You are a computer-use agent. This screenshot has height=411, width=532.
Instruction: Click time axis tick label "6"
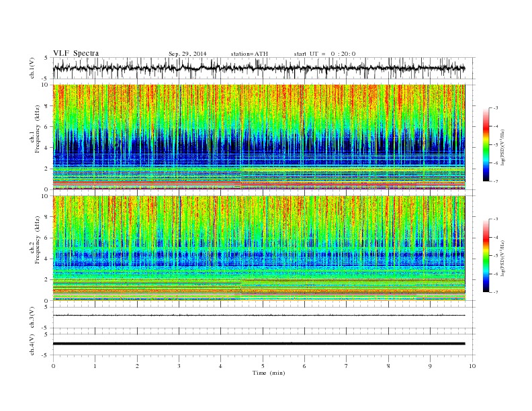[x=304, y=366]
